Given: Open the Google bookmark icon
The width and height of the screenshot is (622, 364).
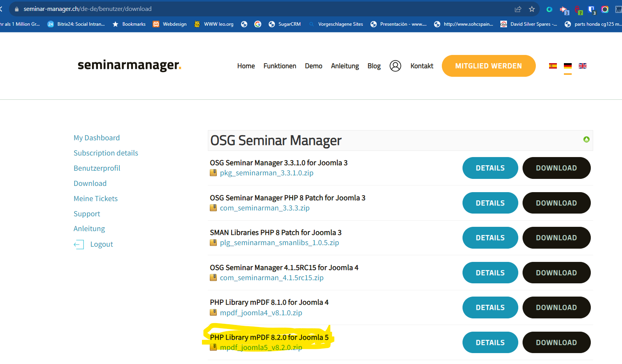Looking at the screenshot, I should pos(258,24).
